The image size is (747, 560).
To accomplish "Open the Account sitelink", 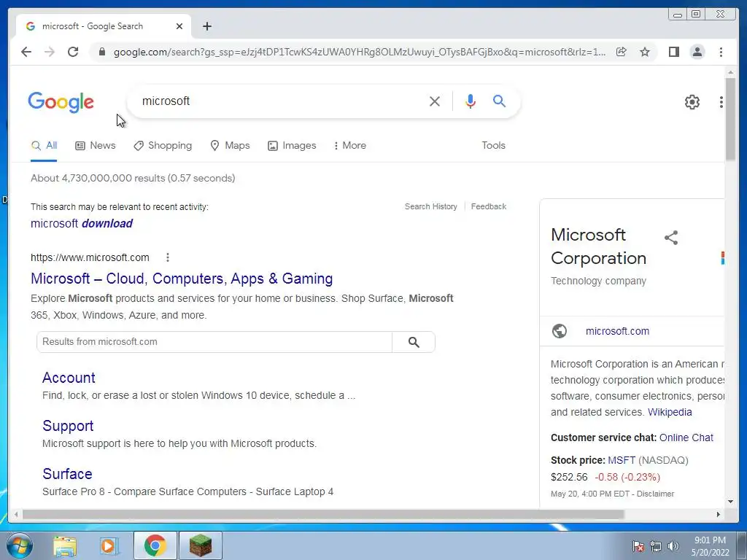I will (69, 378).
